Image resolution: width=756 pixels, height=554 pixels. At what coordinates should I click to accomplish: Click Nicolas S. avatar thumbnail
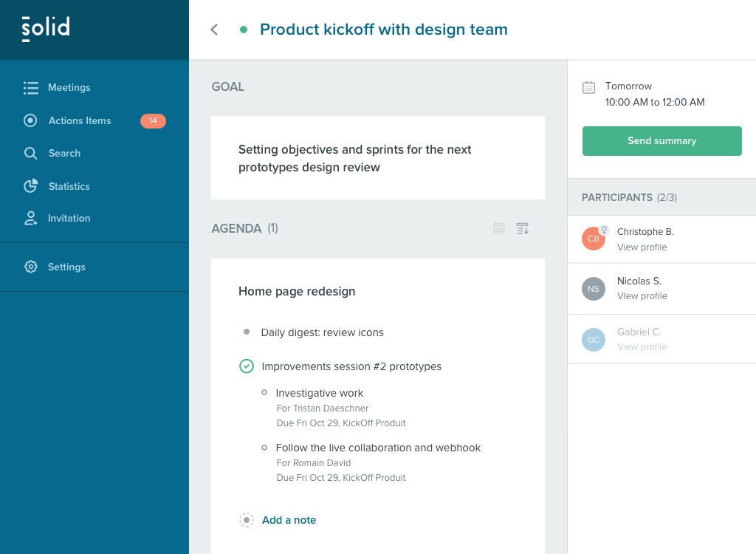[594, 289]
